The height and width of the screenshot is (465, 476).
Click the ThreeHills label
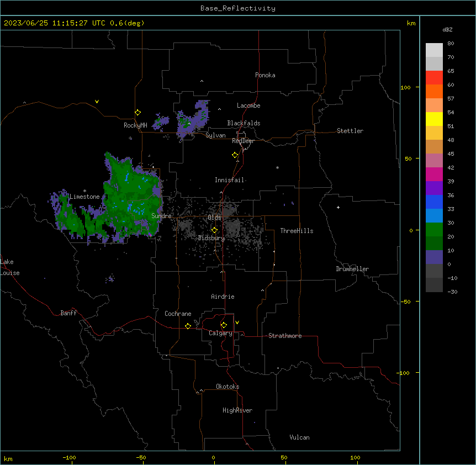click(x=297, y=231)
